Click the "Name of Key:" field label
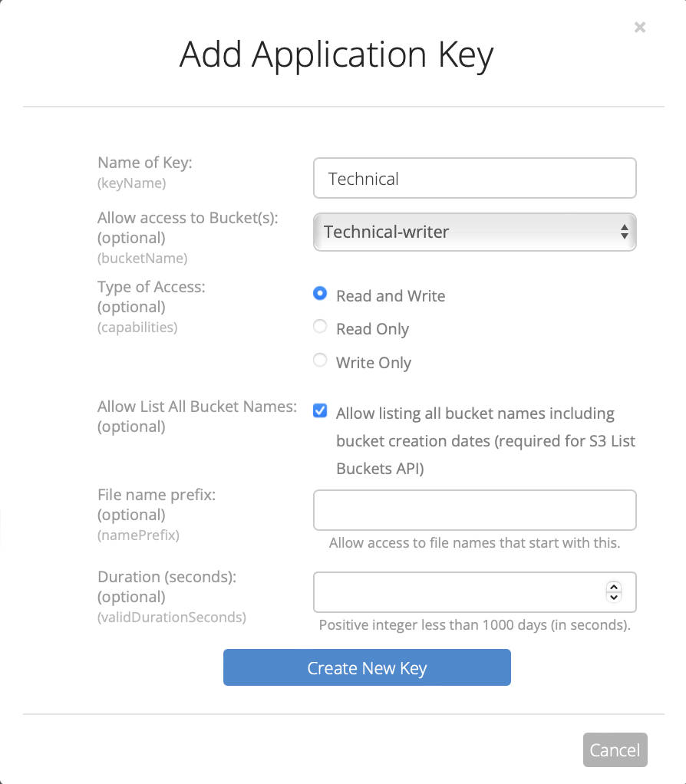 coord(144,162)
